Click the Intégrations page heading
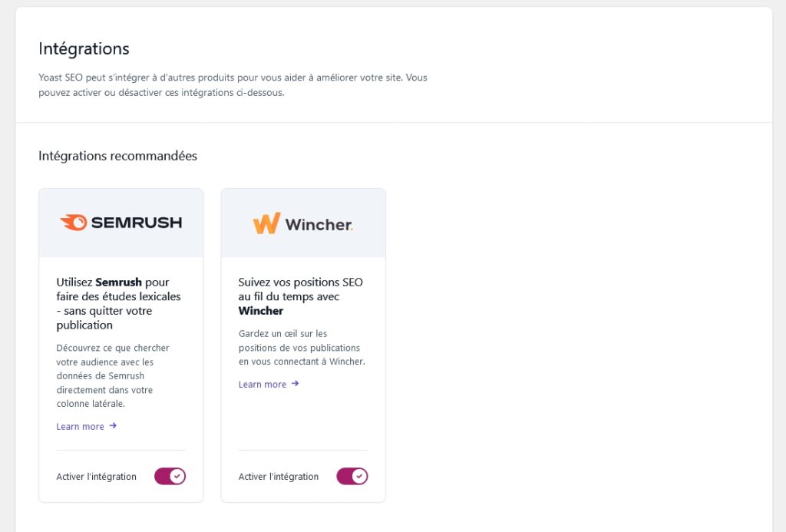The image size is (786, 532). (84, 48)
